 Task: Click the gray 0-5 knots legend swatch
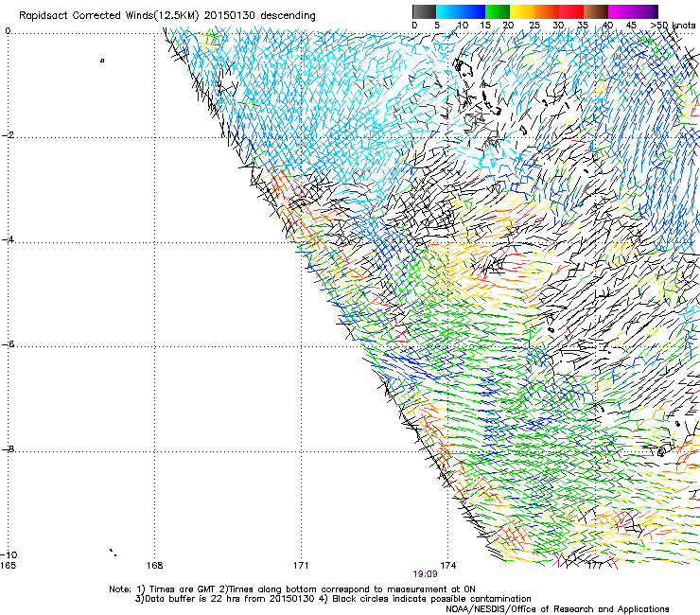424,11
